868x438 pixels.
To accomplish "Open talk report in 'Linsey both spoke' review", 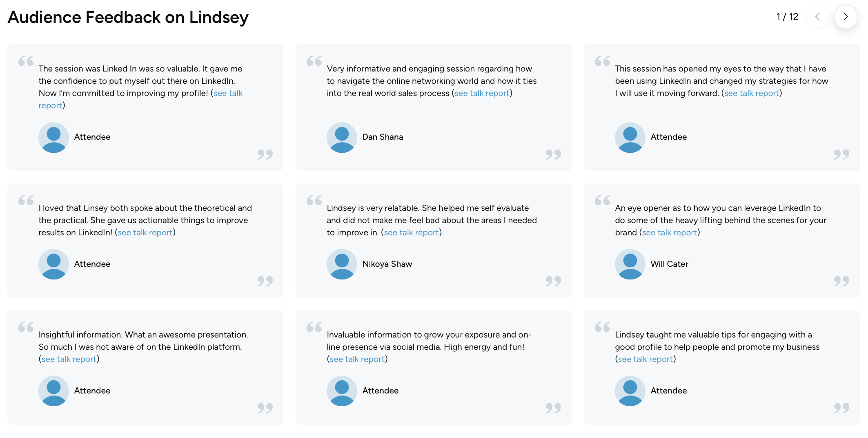I will pos(145,232).
